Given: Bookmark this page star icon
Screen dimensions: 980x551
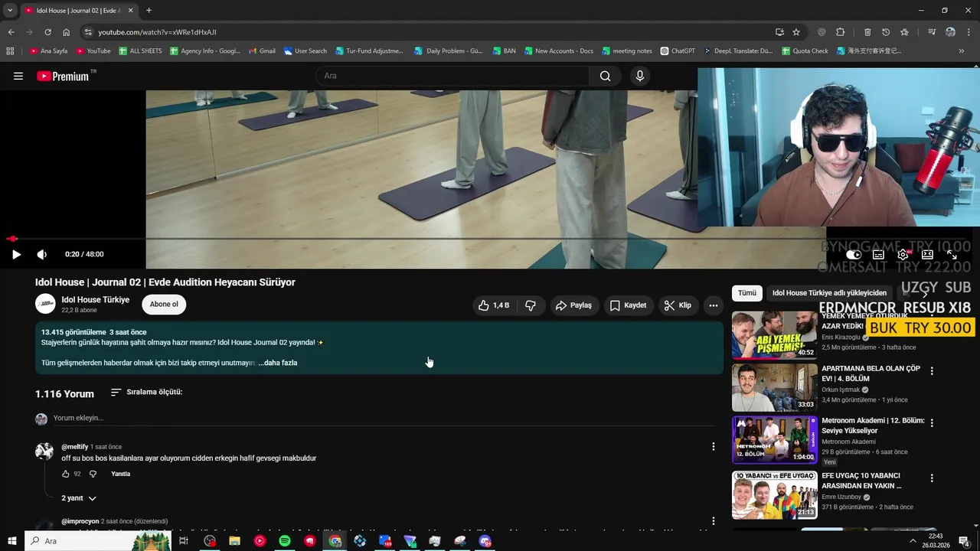Looking at the screenshot, I should pyautogui.click(x=796, y=32).
